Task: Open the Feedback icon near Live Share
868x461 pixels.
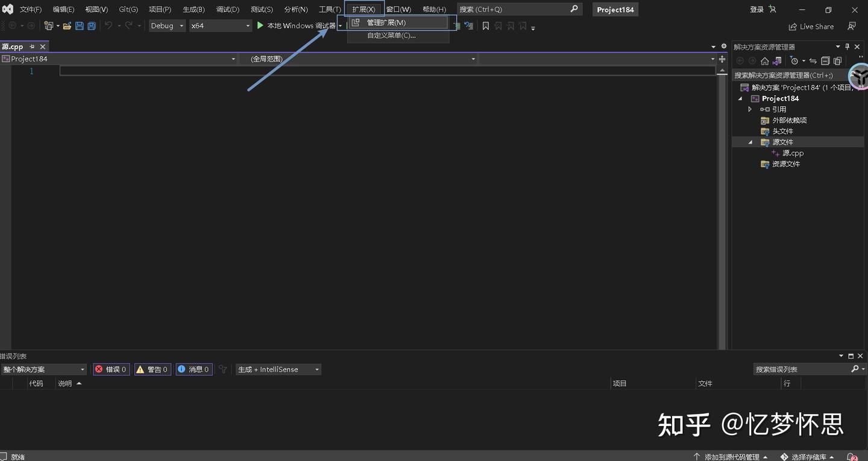Action: pyautogui.click(x=851, y=26)
